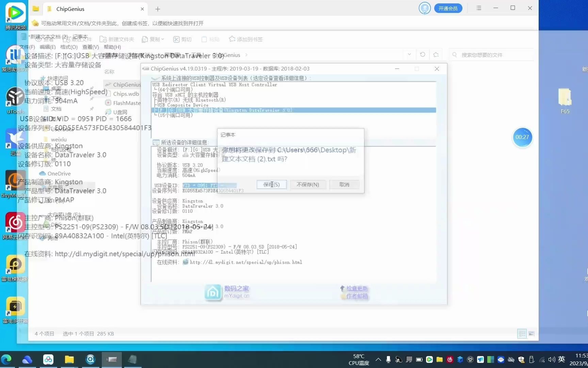Screen dimensions: 588x368
Task: Open 查看(V) menu in Notepad
Action: 91,47
